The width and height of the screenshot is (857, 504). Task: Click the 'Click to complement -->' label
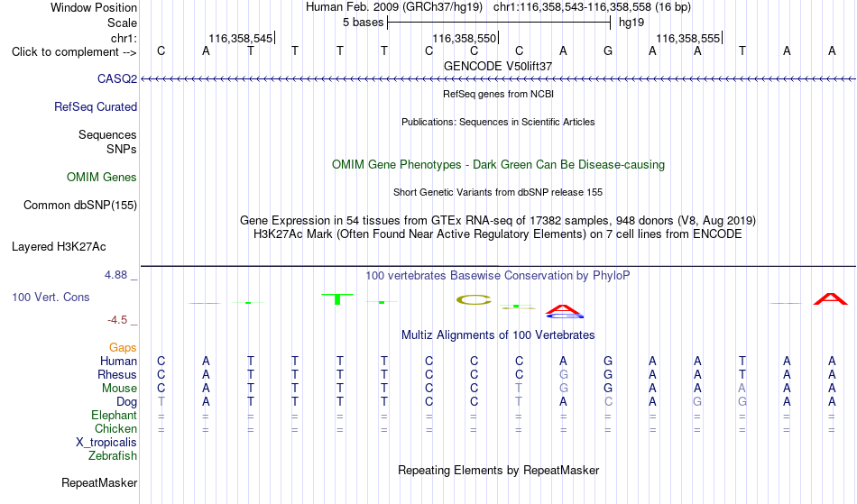tap(74, 52)
